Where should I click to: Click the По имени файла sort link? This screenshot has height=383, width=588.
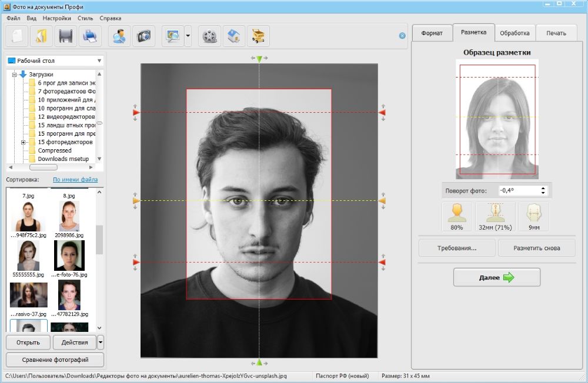pos(75,180)
